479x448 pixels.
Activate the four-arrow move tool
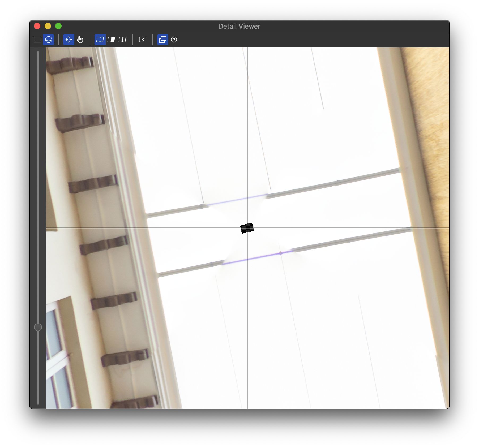point(69,40)
